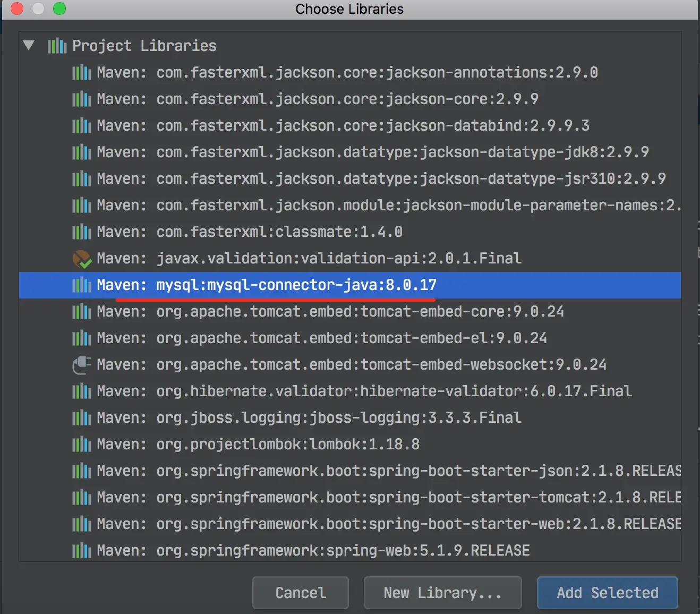Click library icon beside tomcat-embed-el:9.0.24

click(x=82, y=338)
